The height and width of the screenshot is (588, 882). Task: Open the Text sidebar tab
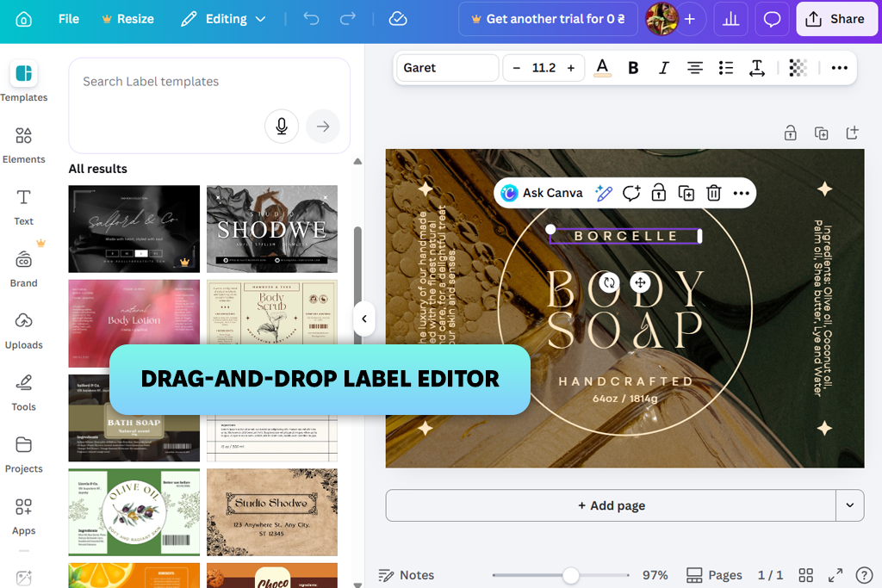click(23, 207)
